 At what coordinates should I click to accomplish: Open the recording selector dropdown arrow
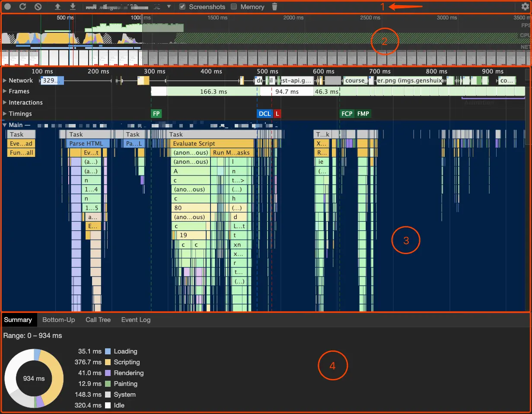pos(169,7)
